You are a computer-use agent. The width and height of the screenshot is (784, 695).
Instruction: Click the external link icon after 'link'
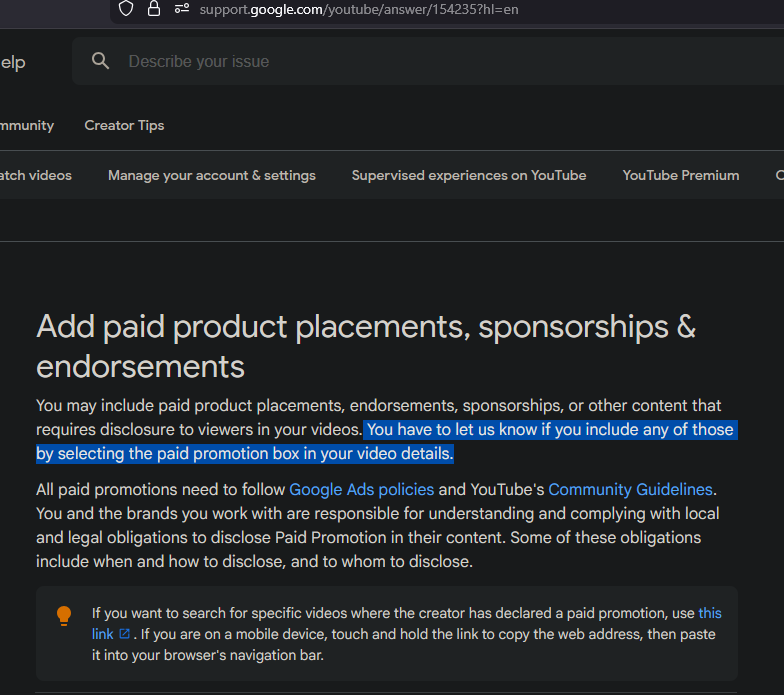coord(124,634)
